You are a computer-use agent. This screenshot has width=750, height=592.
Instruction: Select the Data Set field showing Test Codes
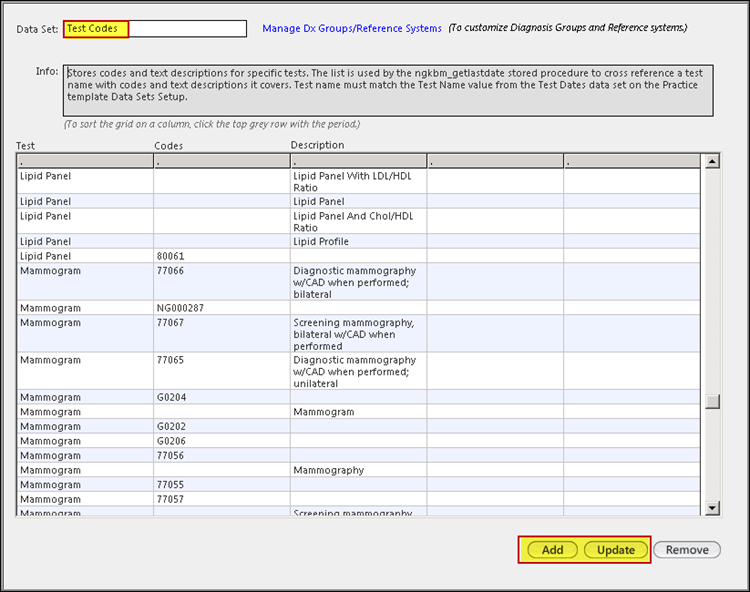pyautogui.click(x=155, y=29)
